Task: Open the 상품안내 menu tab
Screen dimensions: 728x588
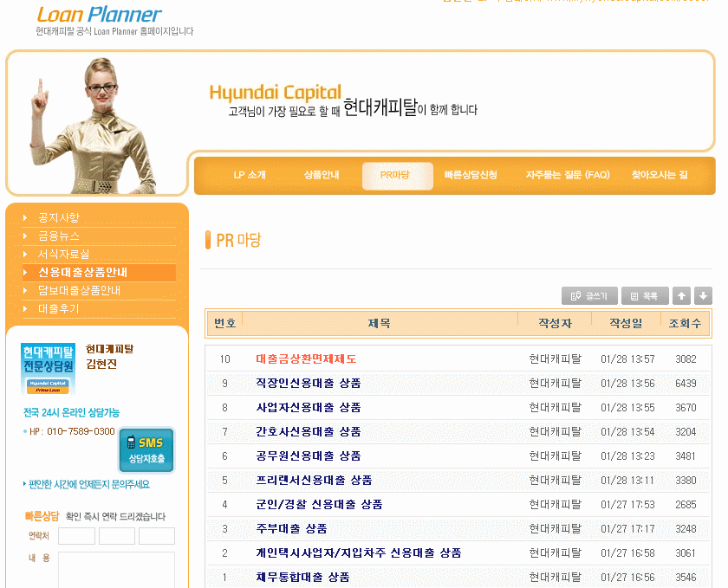Action: 322,175
